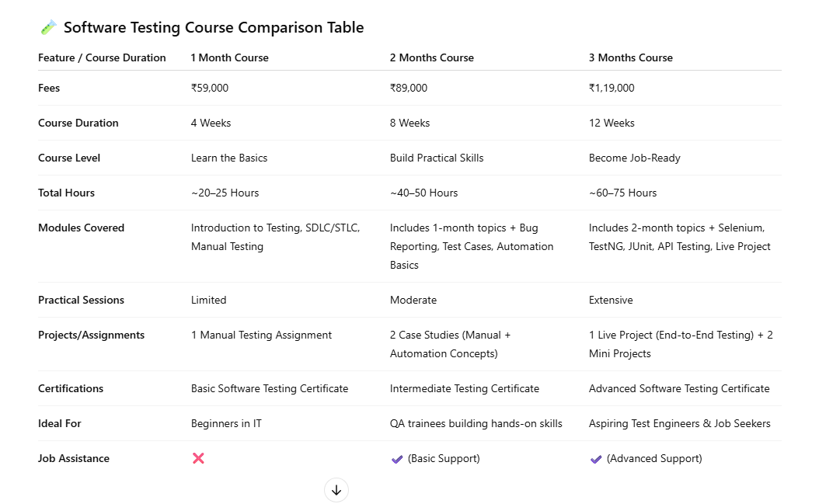Click the test tube emoji in the title
819x504 pixels.
[48, 26]
